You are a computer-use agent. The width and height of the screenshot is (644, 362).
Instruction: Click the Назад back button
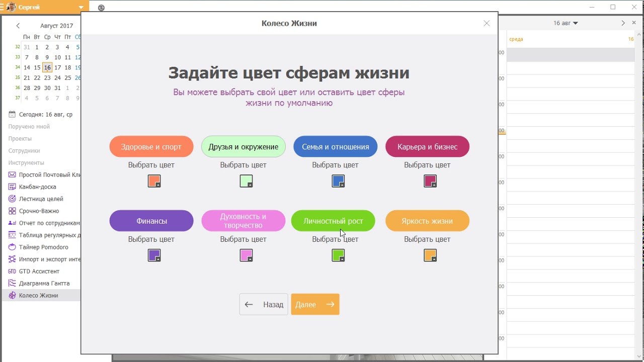[x=264, y=304]
